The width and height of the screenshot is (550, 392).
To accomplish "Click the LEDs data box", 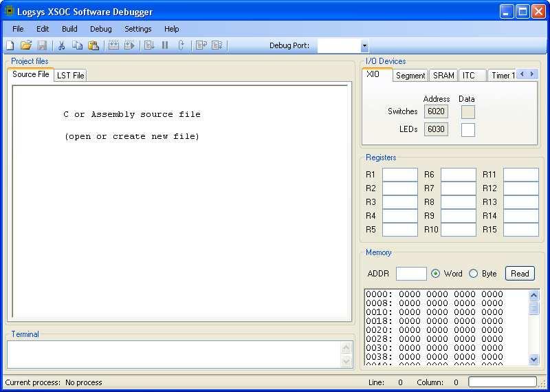I will (468, 129).
